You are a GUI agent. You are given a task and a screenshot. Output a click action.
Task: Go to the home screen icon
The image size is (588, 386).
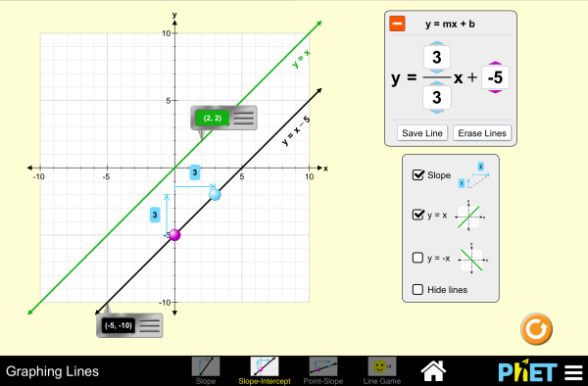tap(433, 371)
